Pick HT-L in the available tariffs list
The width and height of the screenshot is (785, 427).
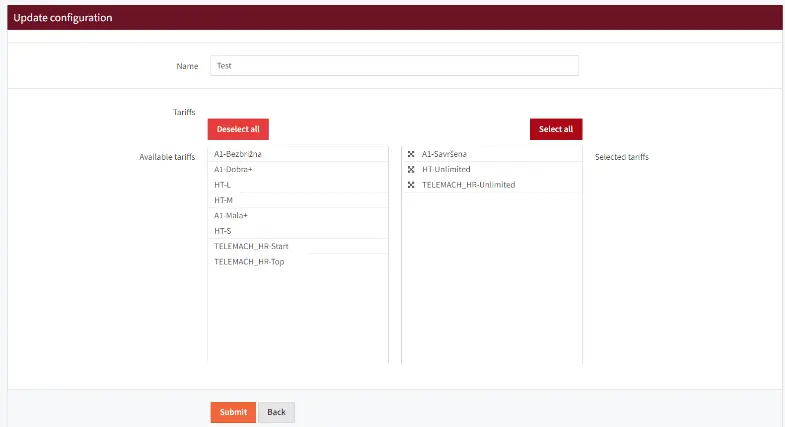[x=298, y=185]
